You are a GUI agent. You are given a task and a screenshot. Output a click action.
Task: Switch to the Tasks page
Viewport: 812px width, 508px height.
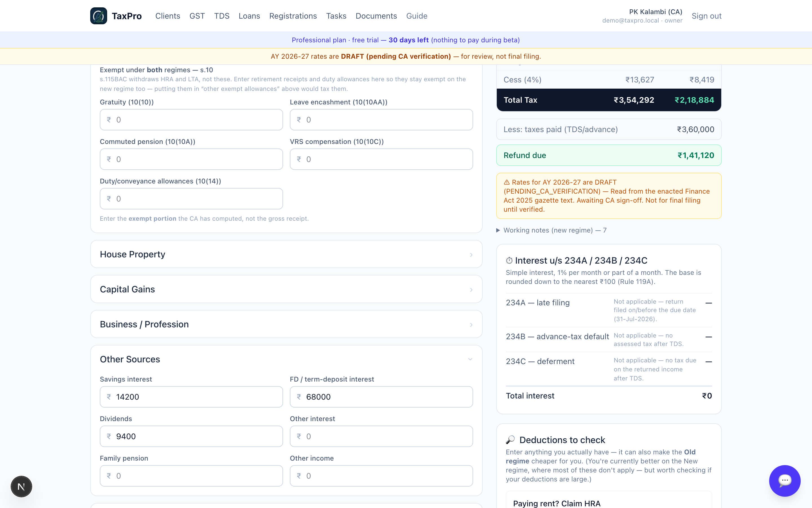tap(336, 16)
